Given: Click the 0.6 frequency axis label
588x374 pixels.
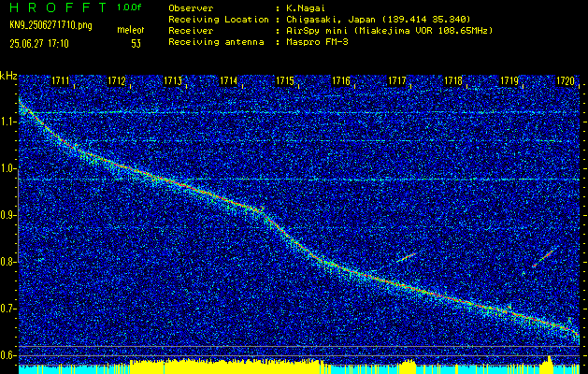Looking at the screenshot, I should point(7,355).
